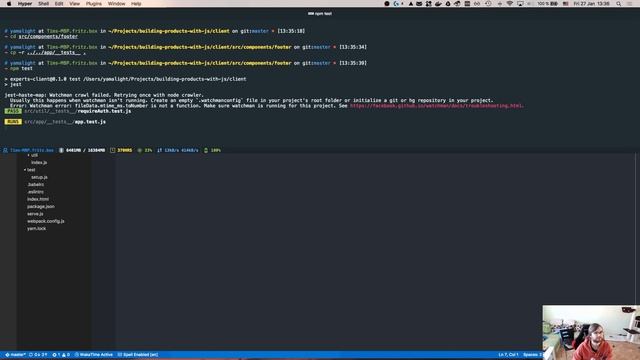Open webpack.config.js in the file tree

click(x=46, y=221)
